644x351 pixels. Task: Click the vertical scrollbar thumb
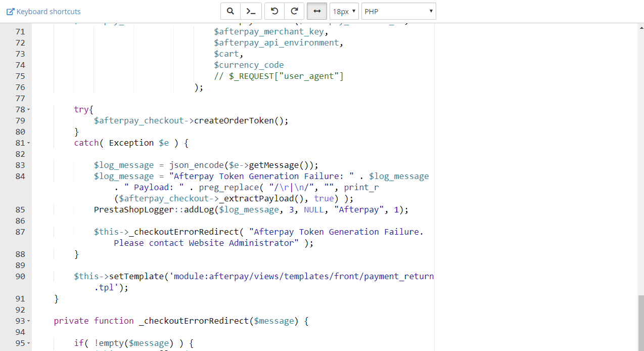point(640,322)
